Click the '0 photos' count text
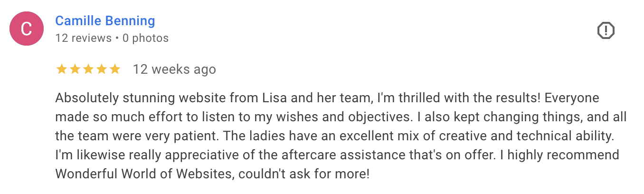The width and height of the screenshot is (644, 194). pyautogui.click(x=145, y=38)
